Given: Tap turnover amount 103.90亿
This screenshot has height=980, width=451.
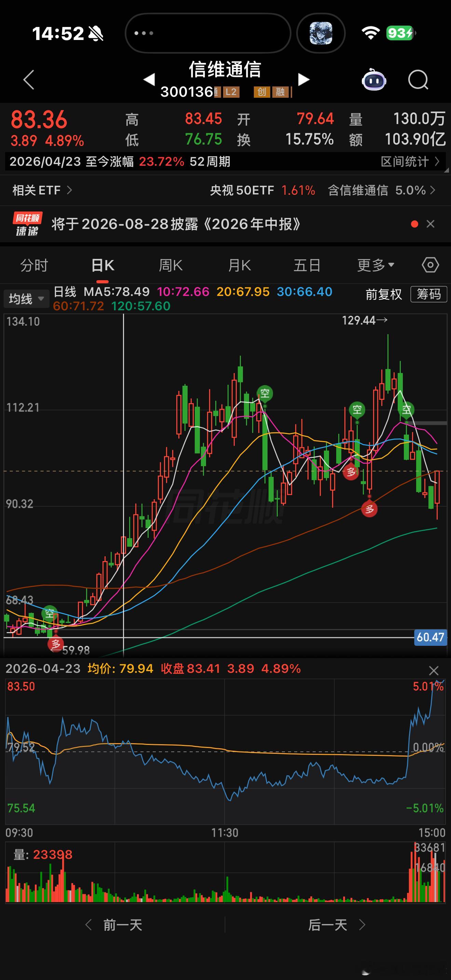Looking at the screenshot, I should pyautogui.click(x=415, y=139).
